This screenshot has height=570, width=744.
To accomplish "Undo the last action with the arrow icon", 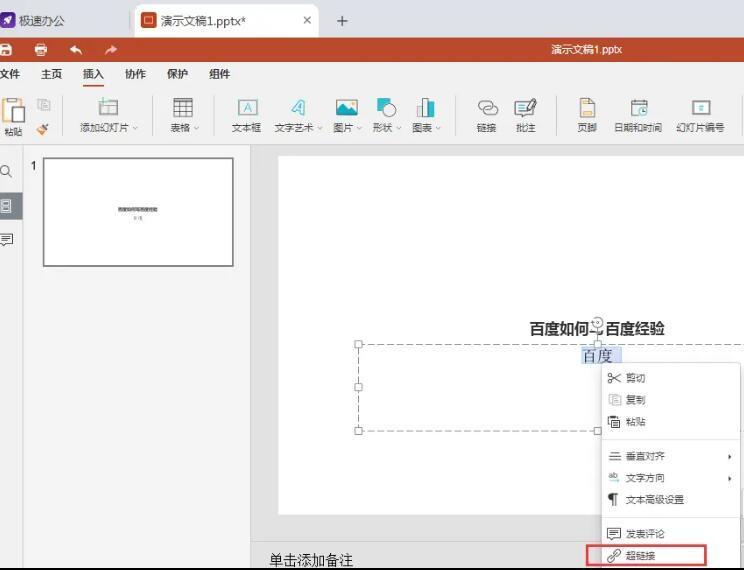I will [76, 50].
